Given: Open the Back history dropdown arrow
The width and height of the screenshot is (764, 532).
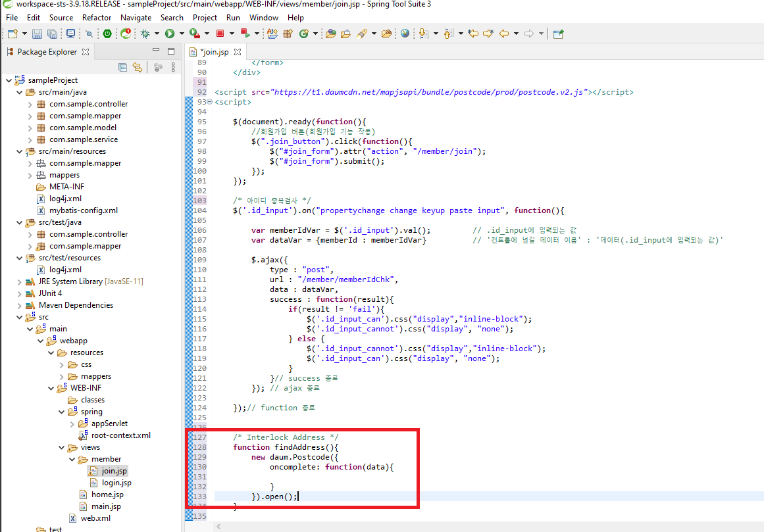Looking at the screenshot, I should (x=516, y=34).
